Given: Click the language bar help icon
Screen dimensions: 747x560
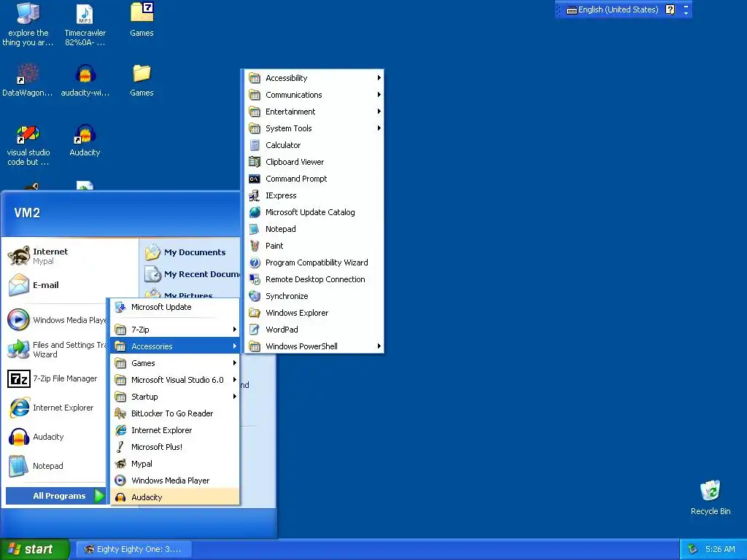Looking at the screenshot, I should 670,9.
